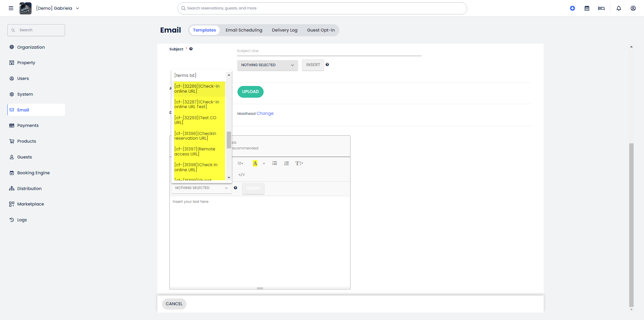Viewport: 644px width, 320px height.
Task: Open the line height dropdown
Action: (x=299, y=164)
